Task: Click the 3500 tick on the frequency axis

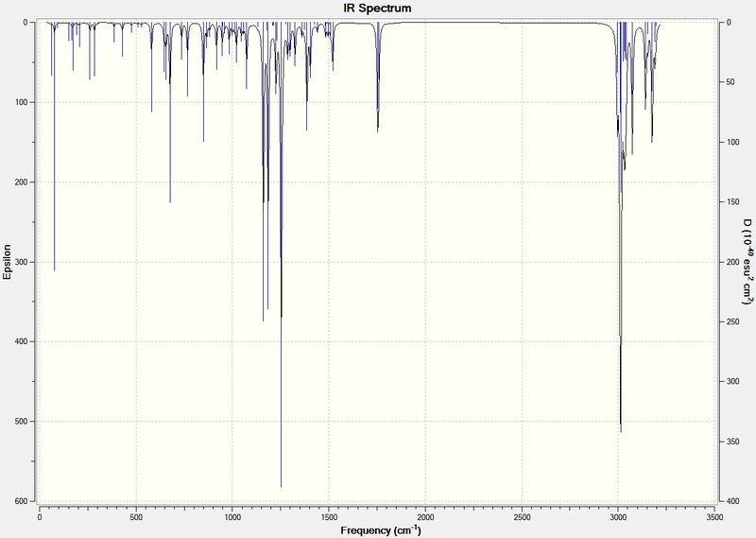Action: click(714, 516)
